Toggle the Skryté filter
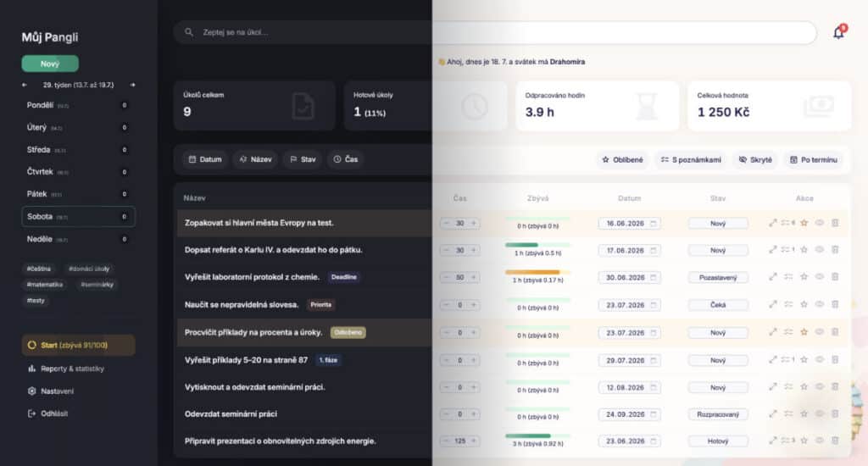Viewport: 868px width, 466px height. [755, 160]
